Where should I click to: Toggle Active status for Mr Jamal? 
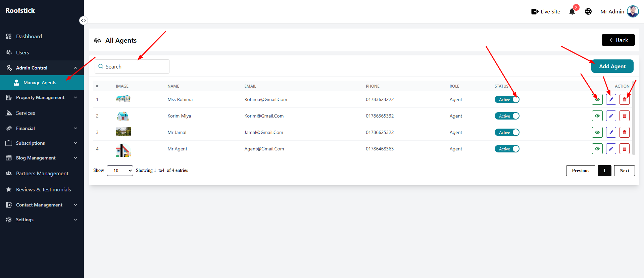[507, 132]
